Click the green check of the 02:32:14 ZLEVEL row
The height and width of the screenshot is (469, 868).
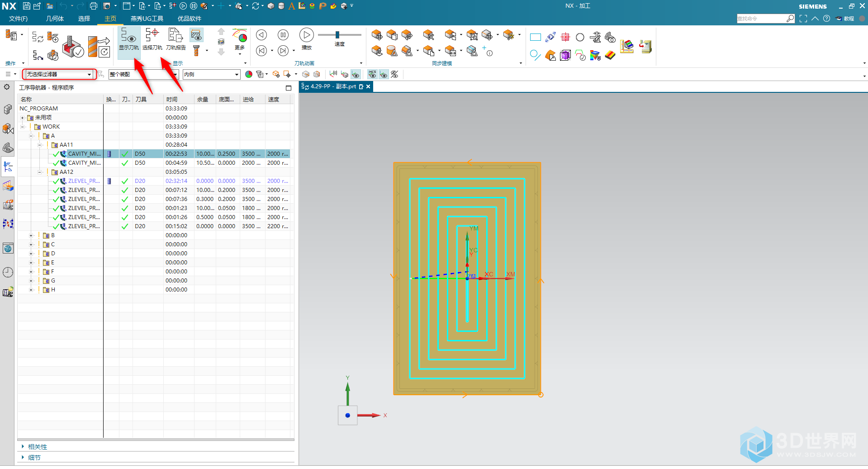click(x=125, y=181)
